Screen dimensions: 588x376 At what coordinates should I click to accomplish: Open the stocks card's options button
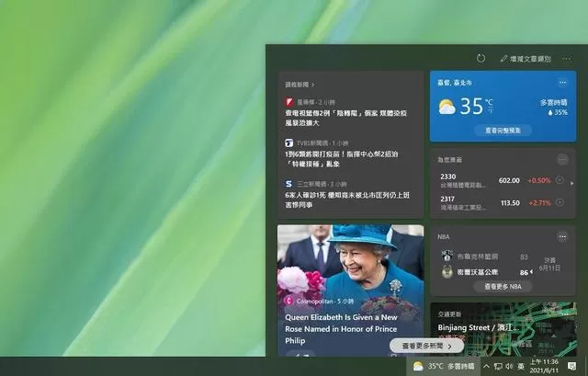[x=562, y=159]
